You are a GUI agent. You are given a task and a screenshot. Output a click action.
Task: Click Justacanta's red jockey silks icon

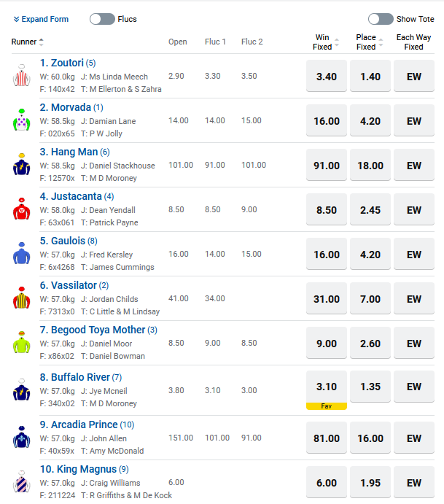tap(20, 209)
